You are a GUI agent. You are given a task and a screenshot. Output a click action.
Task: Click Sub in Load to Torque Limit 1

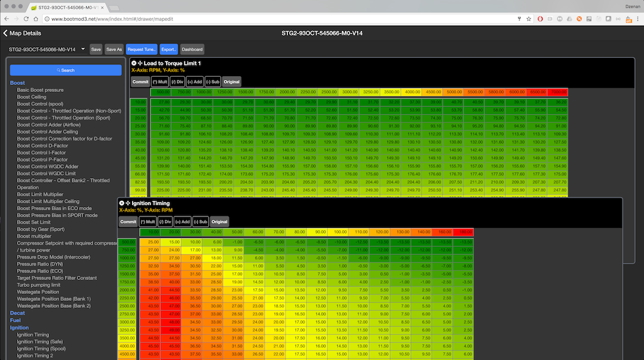pos(213,82)
